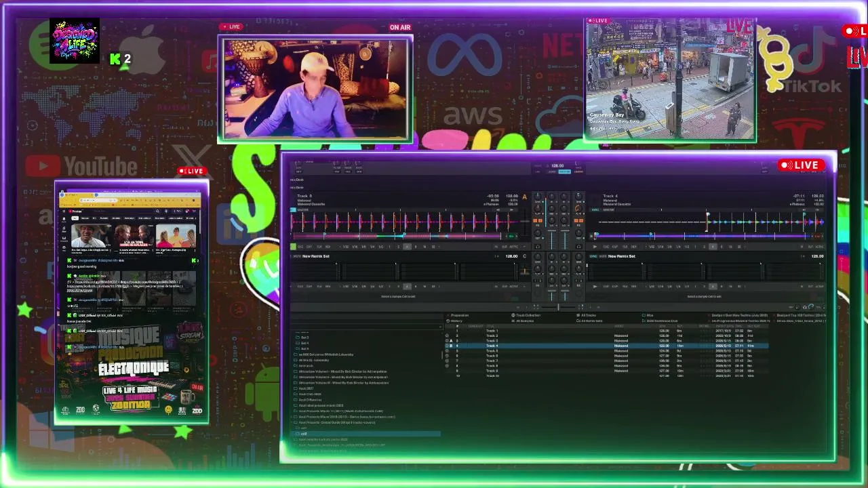Image resolution: width=868 pixels, height=488 pixels.
Task: Start playback on deck B (Track 4)
Action: tap(595, 247)
